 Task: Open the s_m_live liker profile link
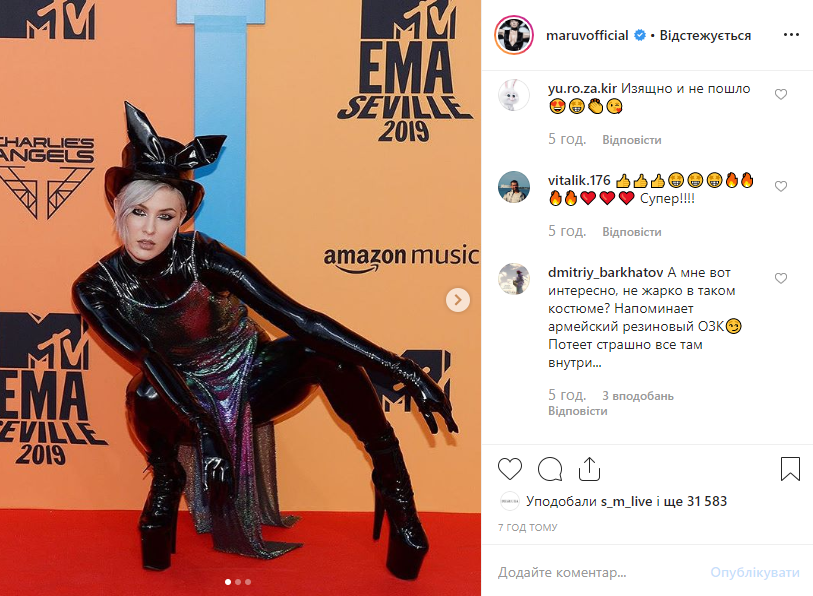click(x=626, y=501)
